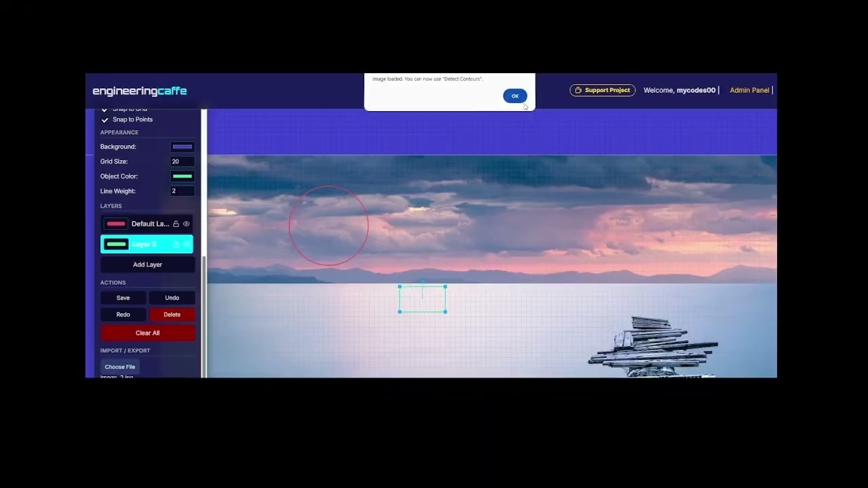Click the Undo button
This screenshot has height=488, width=868.
pyautogui.click(x=172, y=298)
